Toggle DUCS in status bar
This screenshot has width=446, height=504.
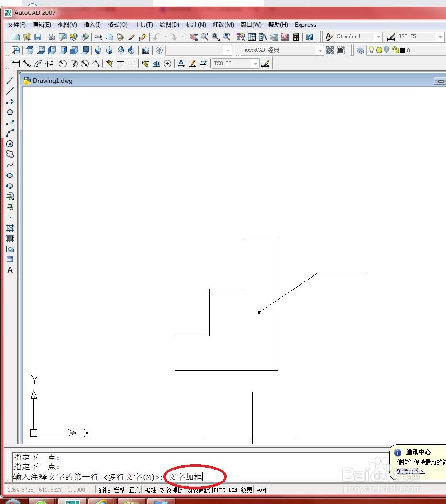click(x=220, y=490)
